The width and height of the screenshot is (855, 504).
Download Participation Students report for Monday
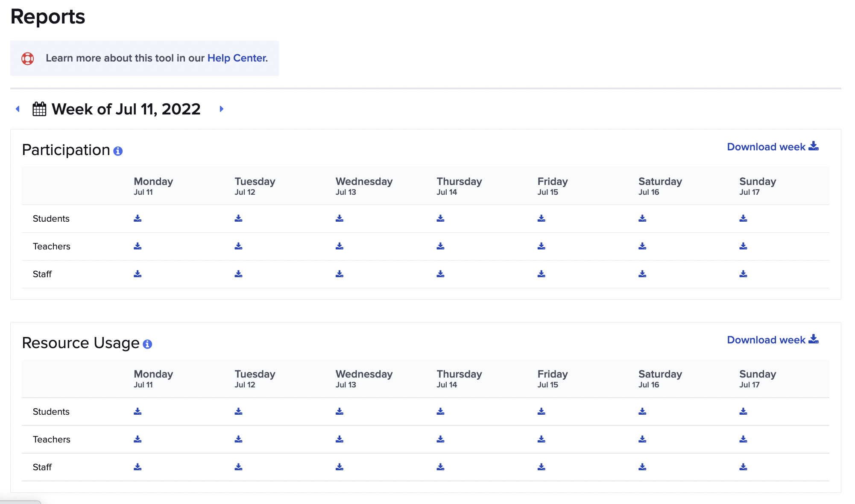point(138,218)
